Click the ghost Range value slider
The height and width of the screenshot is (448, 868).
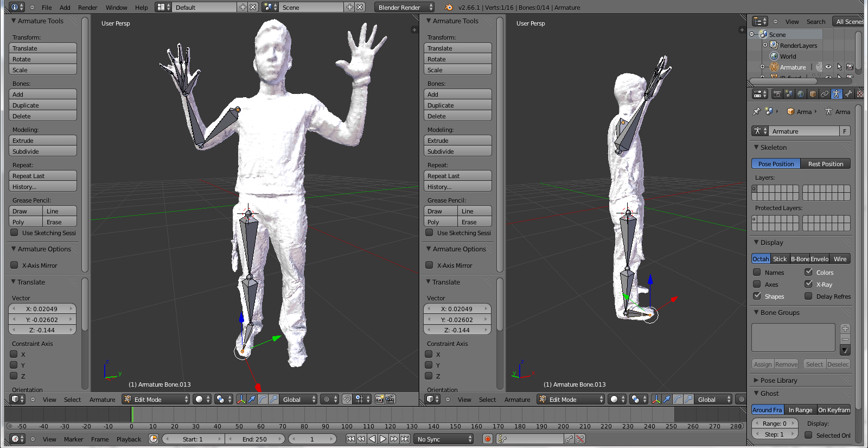pyautogui.click(x=774, y=423)
